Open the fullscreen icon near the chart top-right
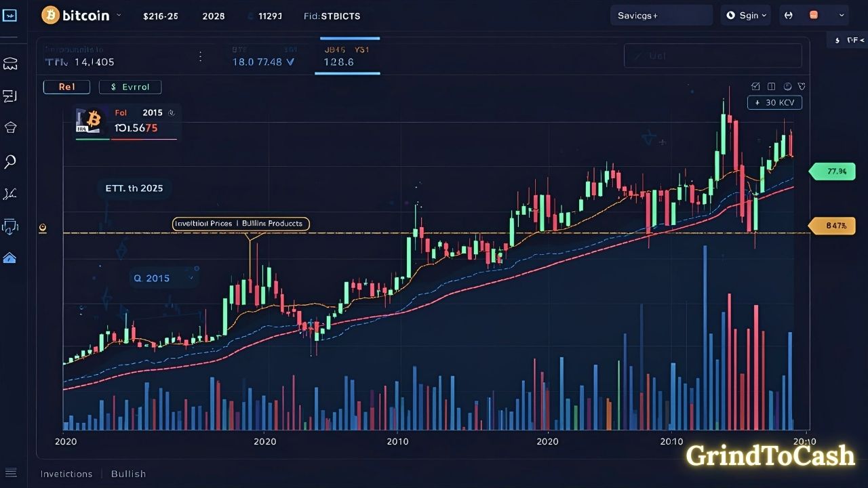Image resolution: width=868 pixels, height=488 pixels. pos(771,87)
